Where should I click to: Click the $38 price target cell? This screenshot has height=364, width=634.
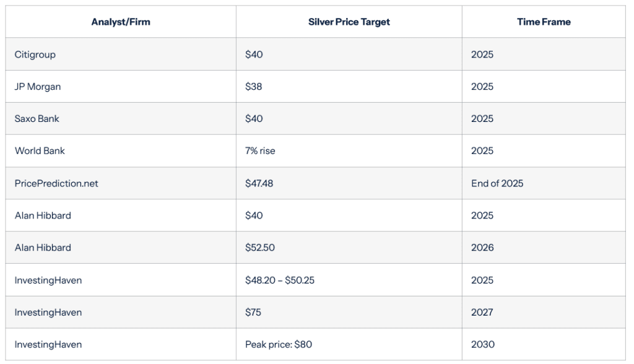pos(254,87)
